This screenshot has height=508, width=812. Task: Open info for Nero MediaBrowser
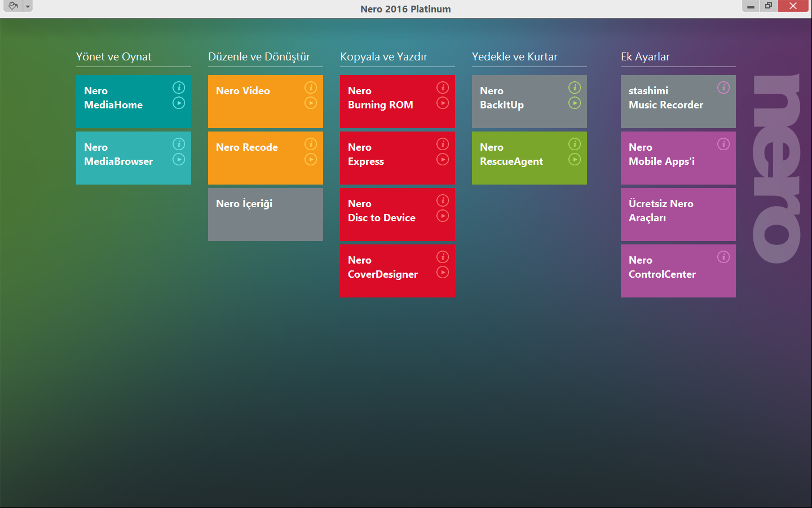179,144
